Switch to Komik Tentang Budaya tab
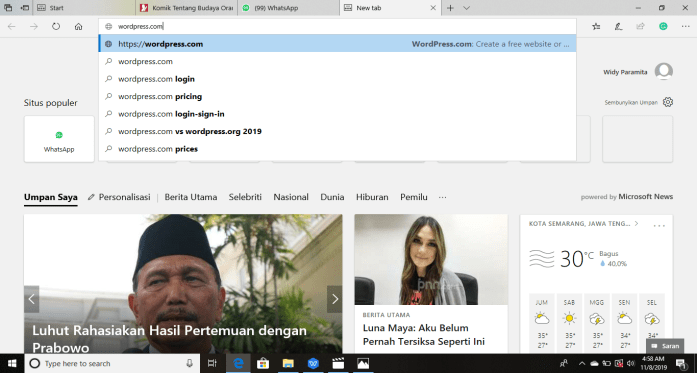697x373 pixels. coord(186,8)
